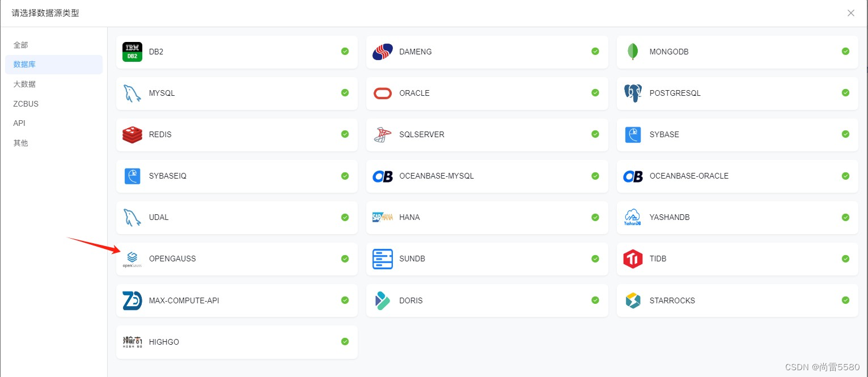Screen dimensions: 868x377
Task: Close the data source type dialog
Action: [851, 13]
